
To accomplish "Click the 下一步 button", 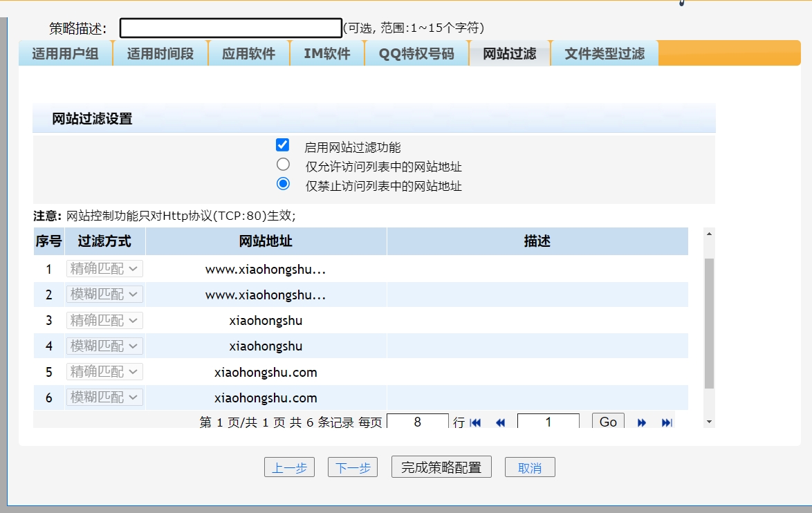I will (353, 467).
